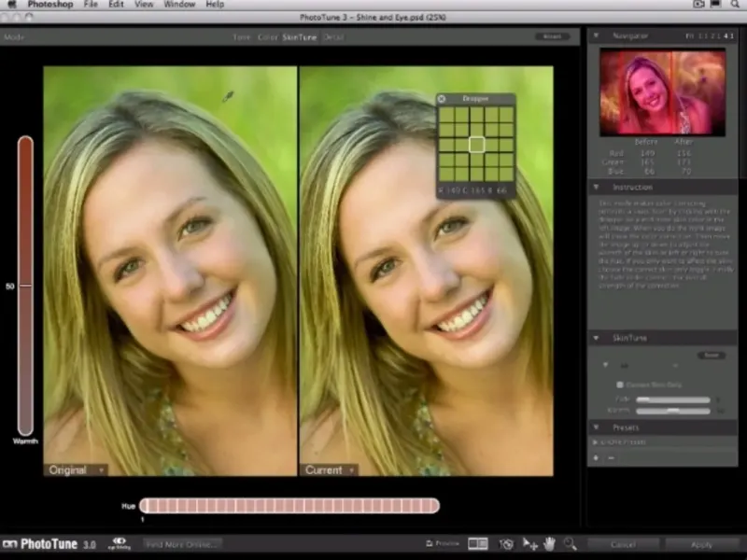
Task: Close the Dropper popup
Action: point(442,99)
